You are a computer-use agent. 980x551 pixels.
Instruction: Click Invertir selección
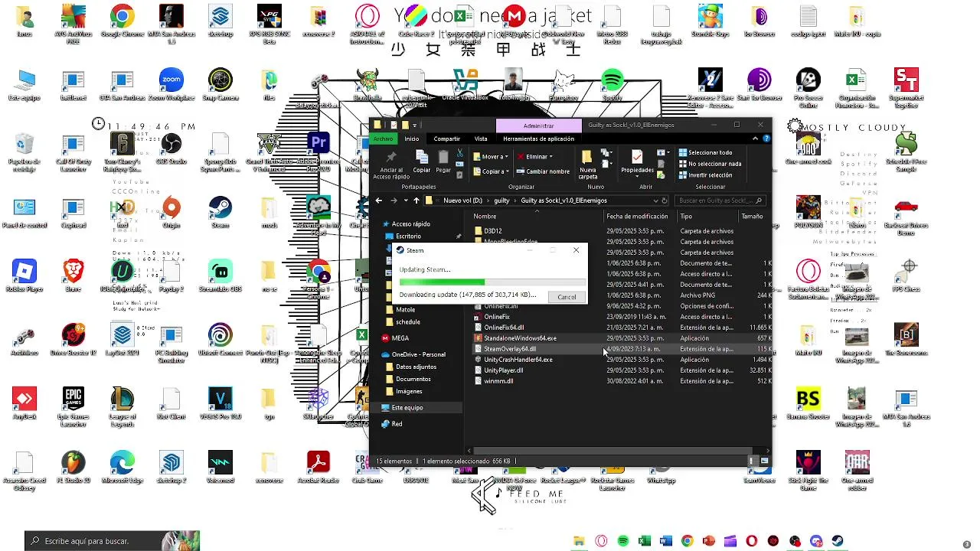tap(704, 174)
